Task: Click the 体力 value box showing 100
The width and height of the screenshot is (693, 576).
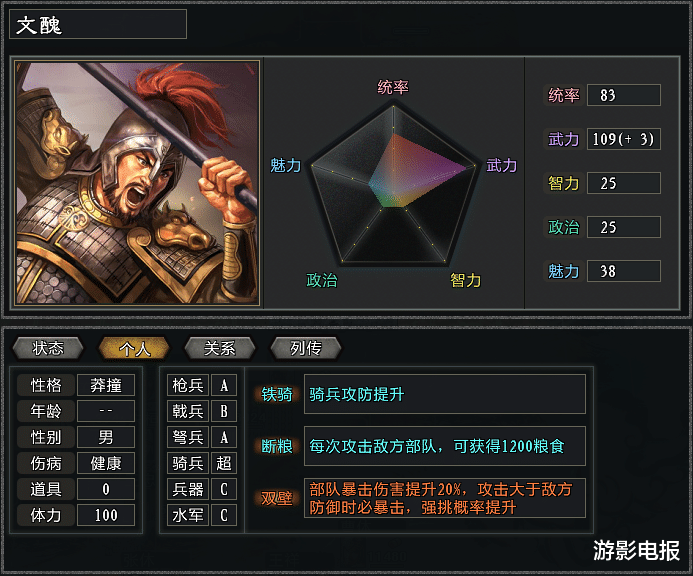Action: [x=105, y=515]
